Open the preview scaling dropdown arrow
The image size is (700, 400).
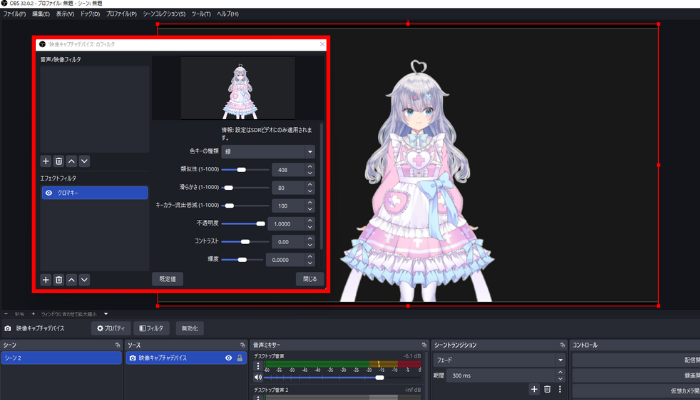[106, 314]
